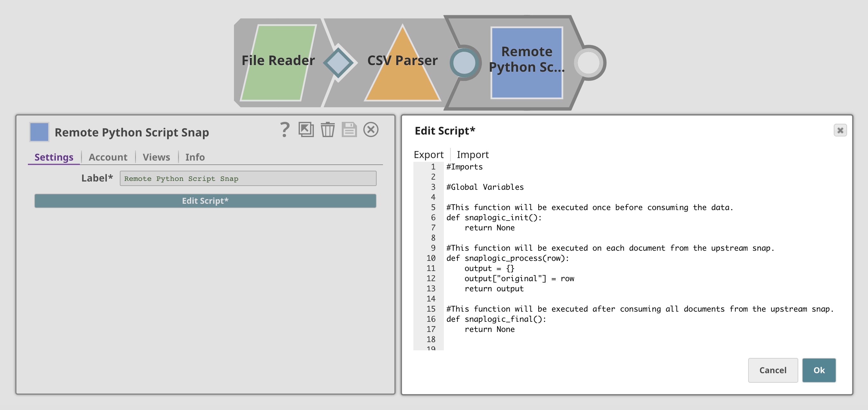Viewport: 868px width, 410px height.
Task: Close the snap settings via circled X icon
Action: pos(371,130)
